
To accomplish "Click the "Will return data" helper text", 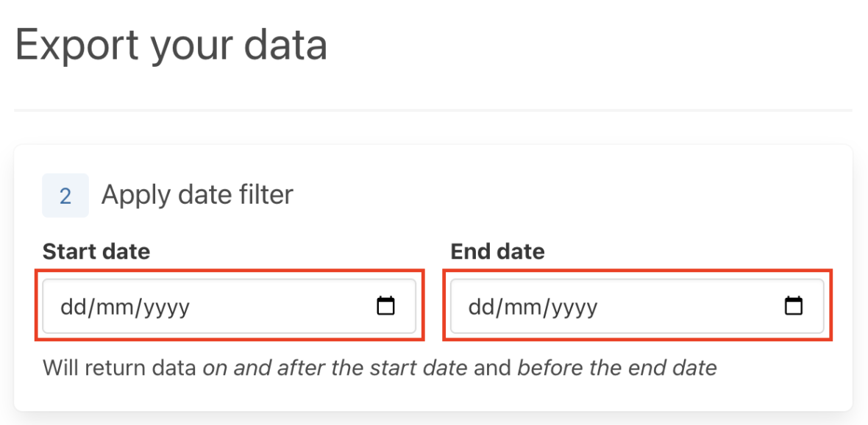I will point(121,368).
